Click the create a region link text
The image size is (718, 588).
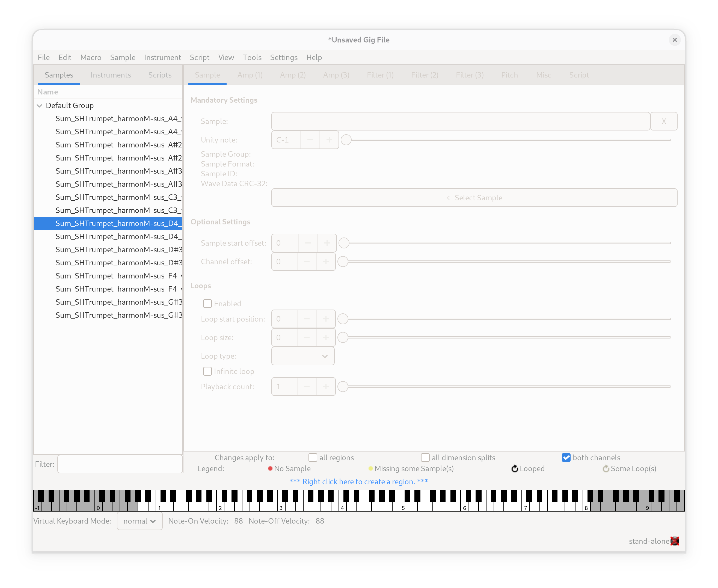point(359,481)
